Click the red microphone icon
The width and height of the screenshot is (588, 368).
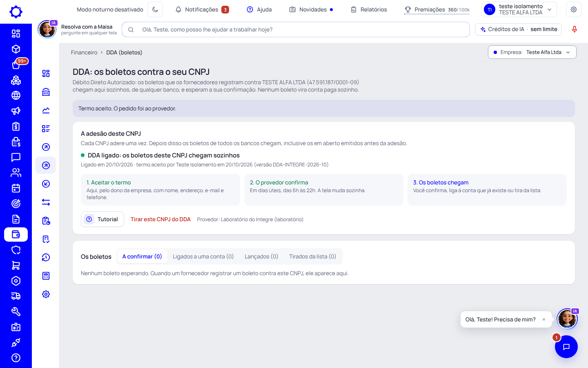point(575,29)
